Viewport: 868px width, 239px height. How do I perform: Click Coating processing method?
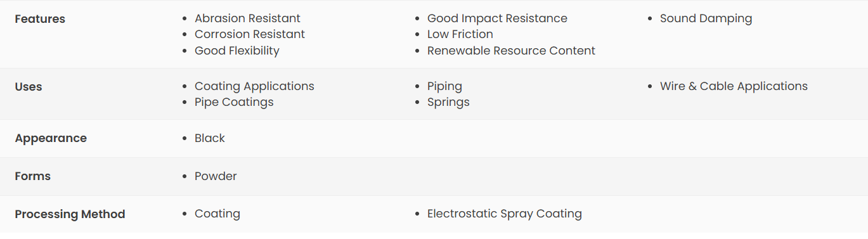217,214
